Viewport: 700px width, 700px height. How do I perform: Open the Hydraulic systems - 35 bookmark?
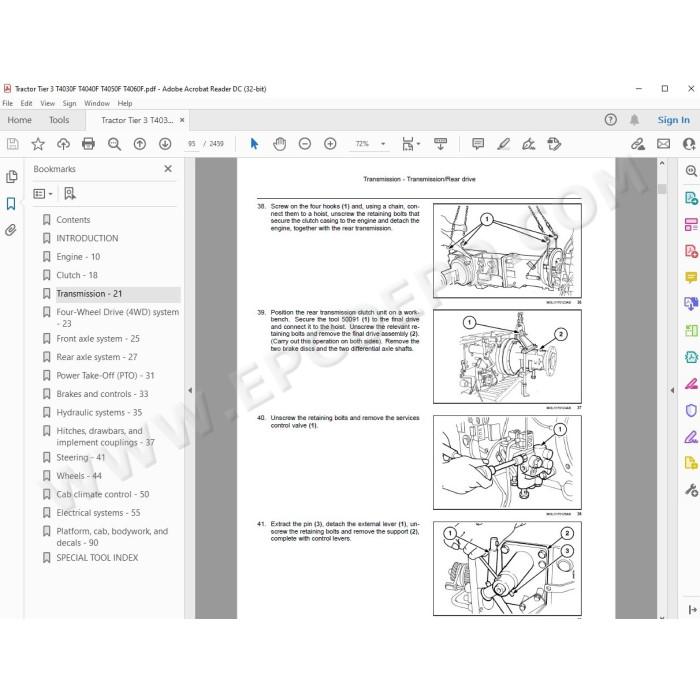99,412
